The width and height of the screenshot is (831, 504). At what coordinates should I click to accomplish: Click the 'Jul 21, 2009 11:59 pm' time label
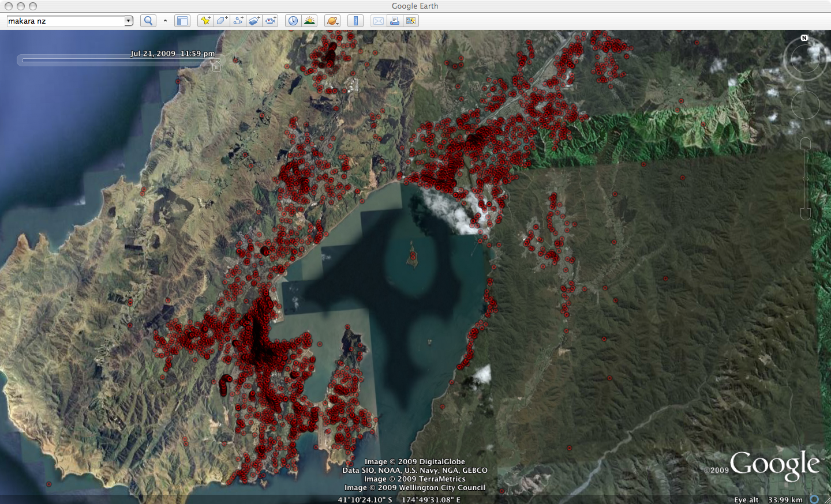173,53
